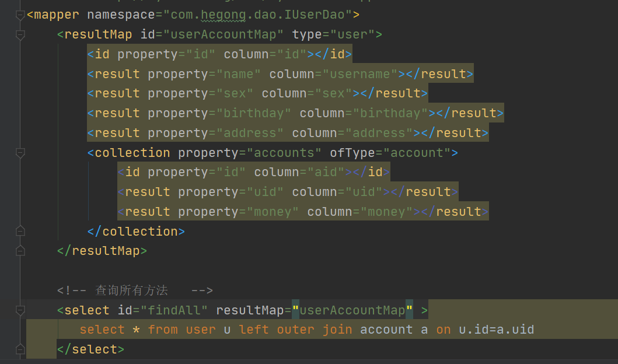
Task: Click the column value "address"
Action: pyautogui.click(x=379, y=133)
